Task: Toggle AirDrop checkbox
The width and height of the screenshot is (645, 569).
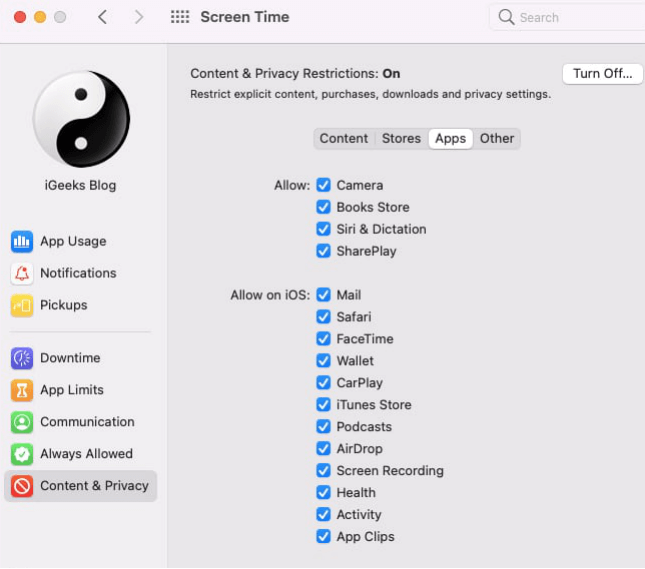Action: 323,448
